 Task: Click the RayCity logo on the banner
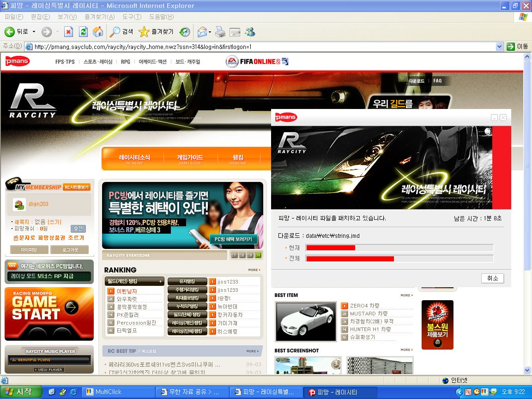(33, 101)
